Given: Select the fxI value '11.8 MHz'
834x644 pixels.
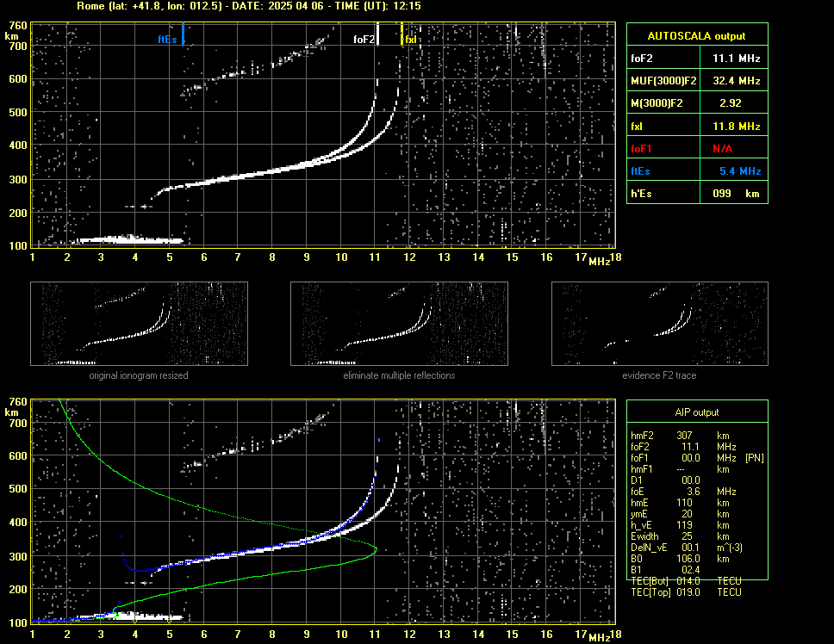Looking at the screenshot, I should coord(736,127).
